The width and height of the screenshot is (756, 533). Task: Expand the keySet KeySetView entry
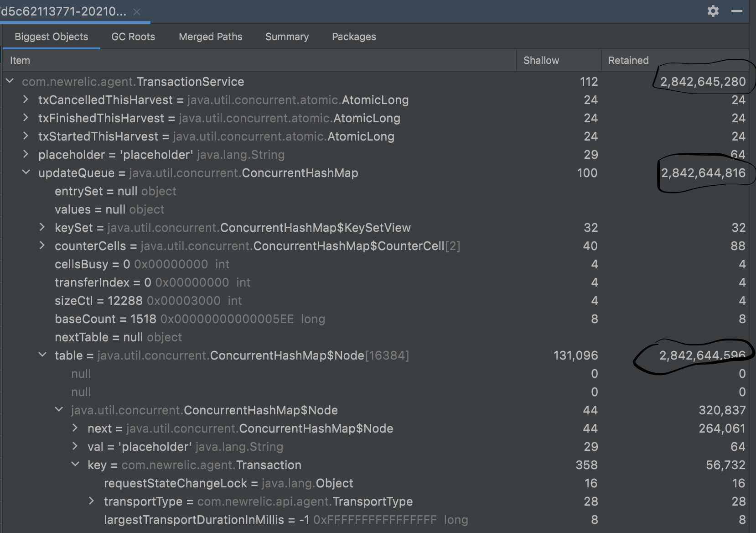[42, 227]
